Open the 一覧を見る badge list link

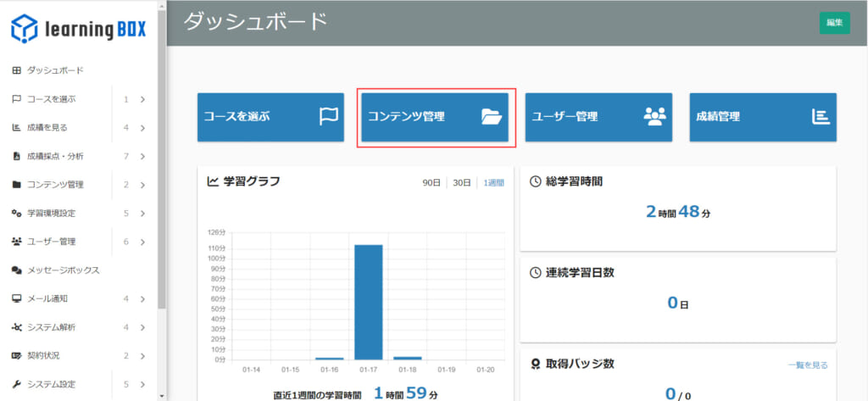[x=807, y=365]
